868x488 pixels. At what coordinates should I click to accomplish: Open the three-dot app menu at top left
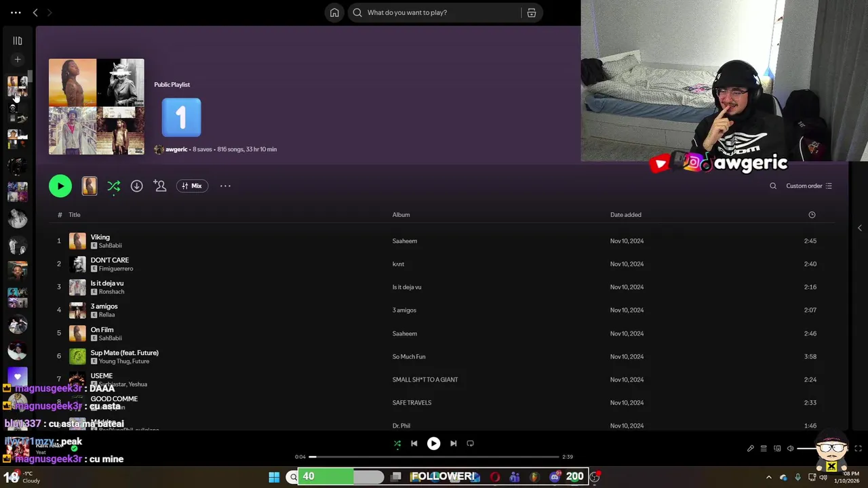[16, 12]
